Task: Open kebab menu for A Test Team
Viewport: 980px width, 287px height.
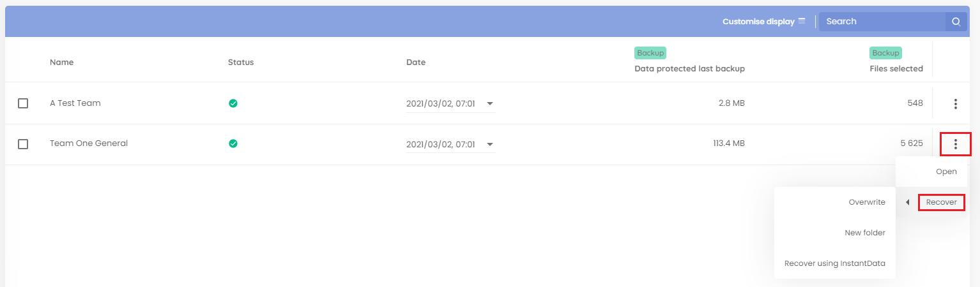Action: tap(956, 103)
